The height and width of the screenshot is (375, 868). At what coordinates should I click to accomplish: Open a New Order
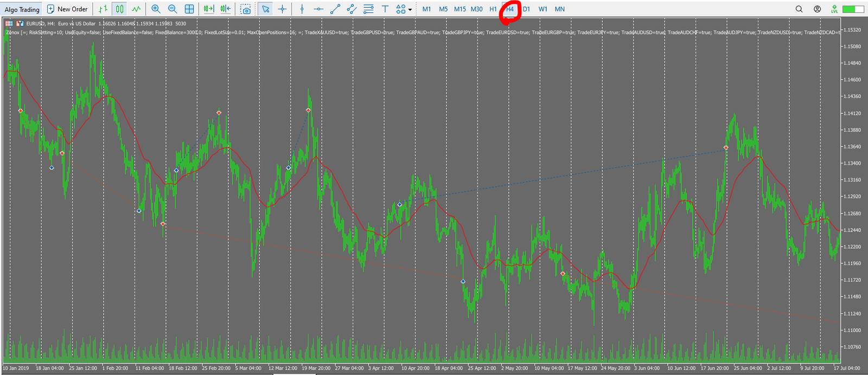coord(67,9)
